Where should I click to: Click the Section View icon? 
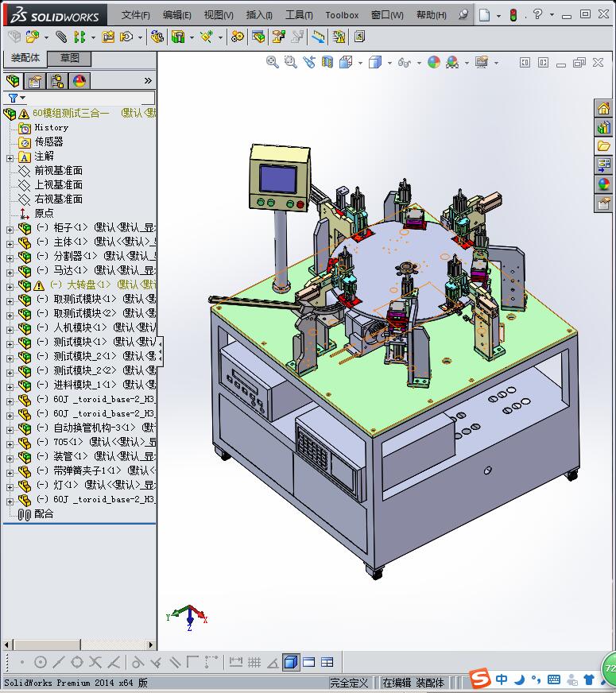327,62
